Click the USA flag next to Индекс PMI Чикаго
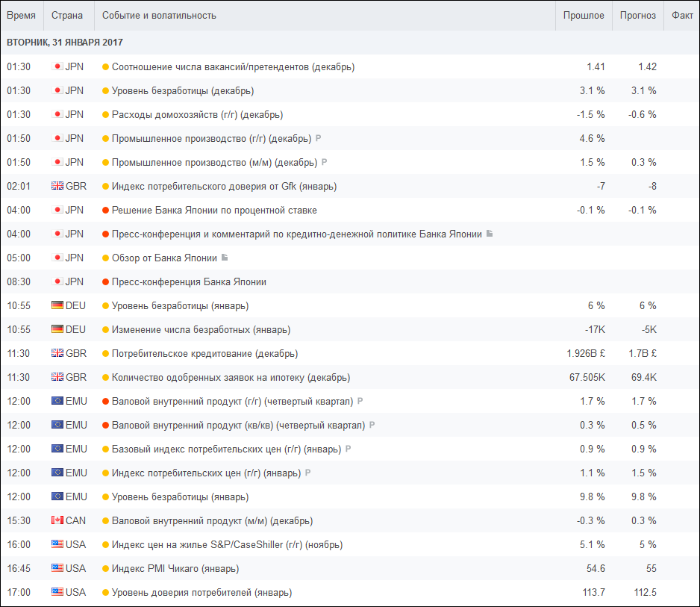The height and width of the screenshot is (607, 700). point(57,568)
